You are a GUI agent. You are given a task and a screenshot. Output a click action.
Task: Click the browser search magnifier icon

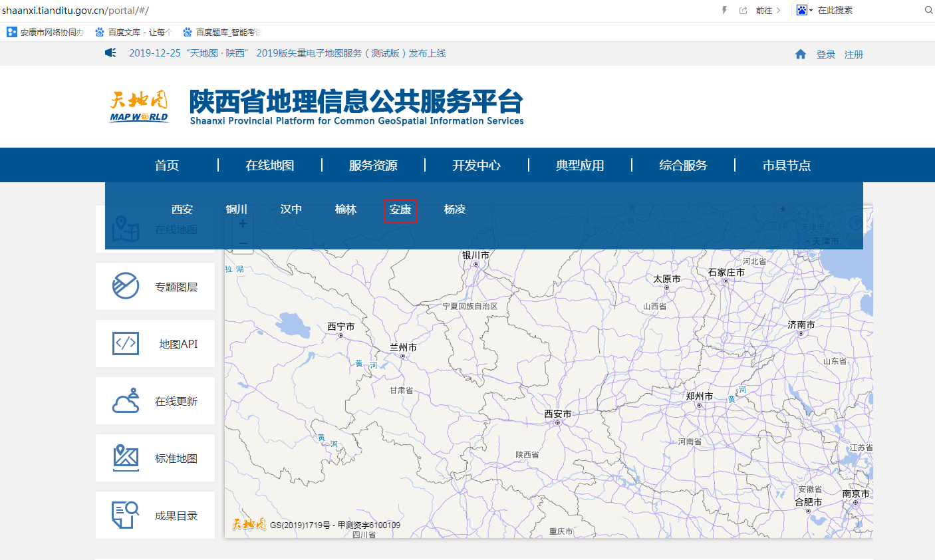click(x=928, y=10)
